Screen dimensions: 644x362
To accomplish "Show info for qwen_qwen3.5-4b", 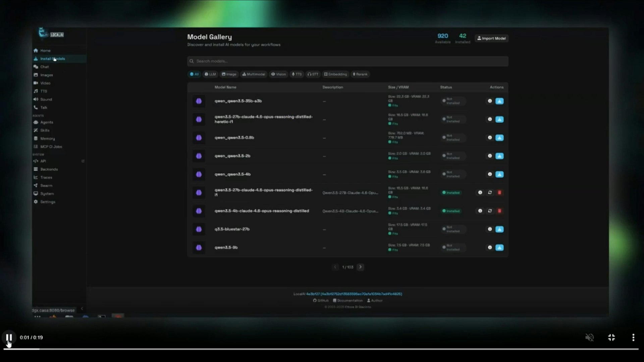I will pos(490,174).
